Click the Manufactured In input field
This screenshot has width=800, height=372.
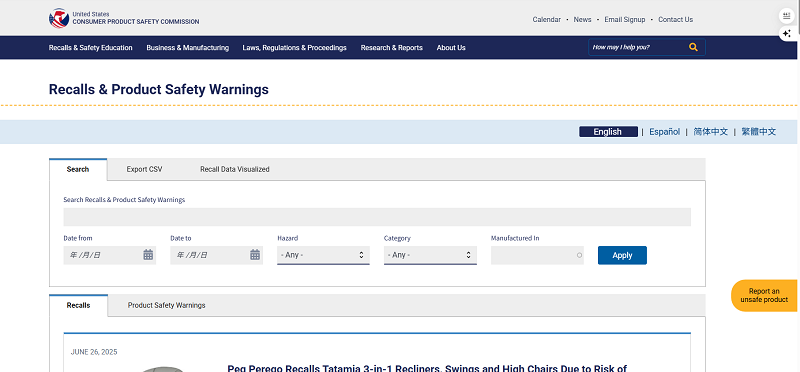pos(537,255)
